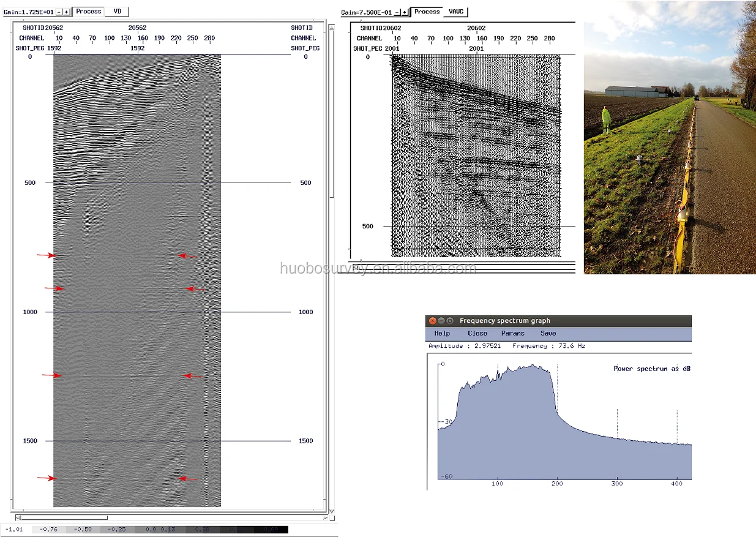Click VAWG display mode button

(x=456, y=12)
